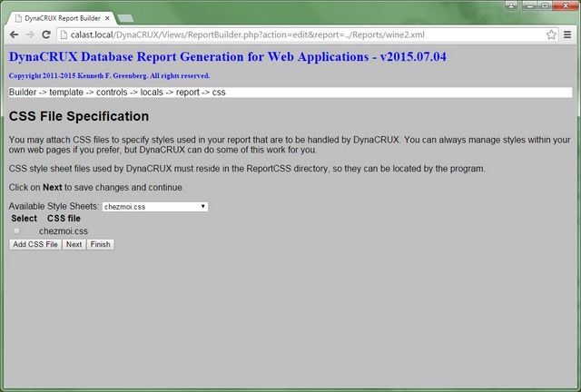Close the Chrome window
This screenshot has width=581, height=392.
click(x=566, y=5)
